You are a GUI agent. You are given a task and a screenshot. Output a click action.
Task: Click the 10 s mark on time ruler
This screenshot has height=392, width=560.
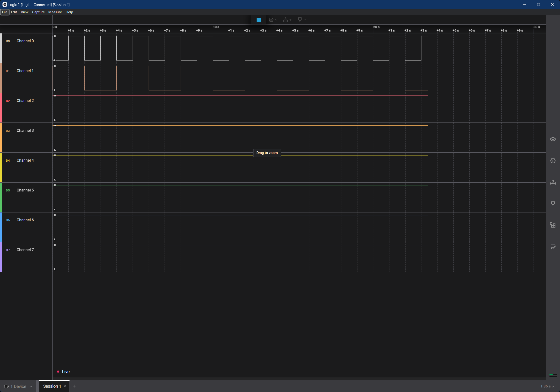[216, 27]
